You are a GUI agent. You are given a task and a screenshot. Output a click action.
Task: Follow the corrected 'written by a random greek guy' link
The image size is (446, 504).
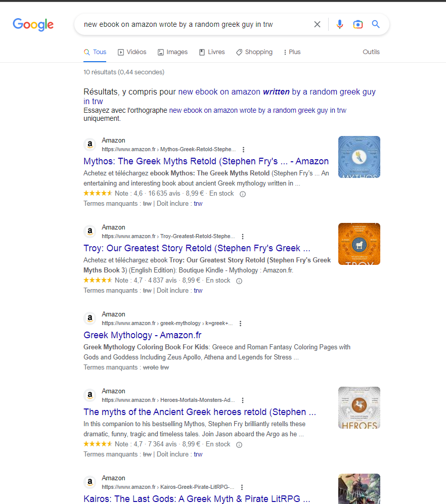tap(230, 97)
